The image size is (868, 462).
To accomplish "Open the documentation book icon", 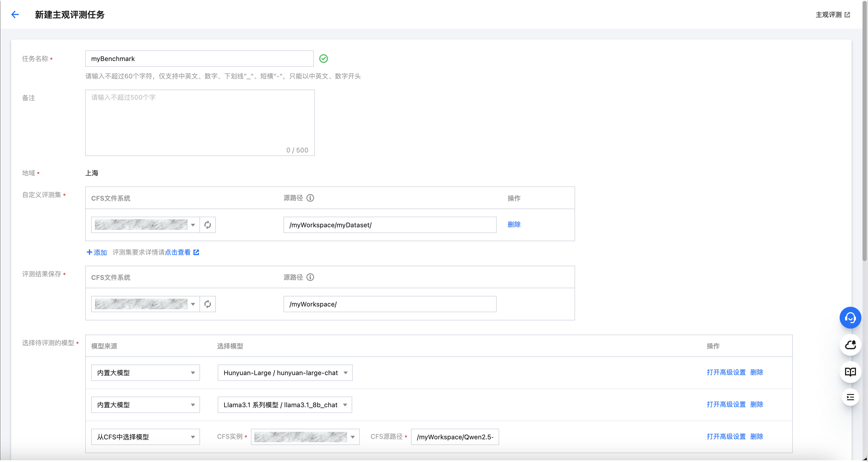I will [x=850, y=372].
